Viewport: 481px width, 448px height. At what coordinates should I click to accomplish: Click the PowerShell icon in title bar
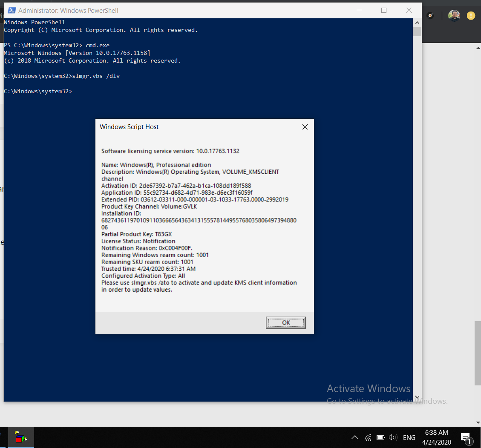coord(12,10)
